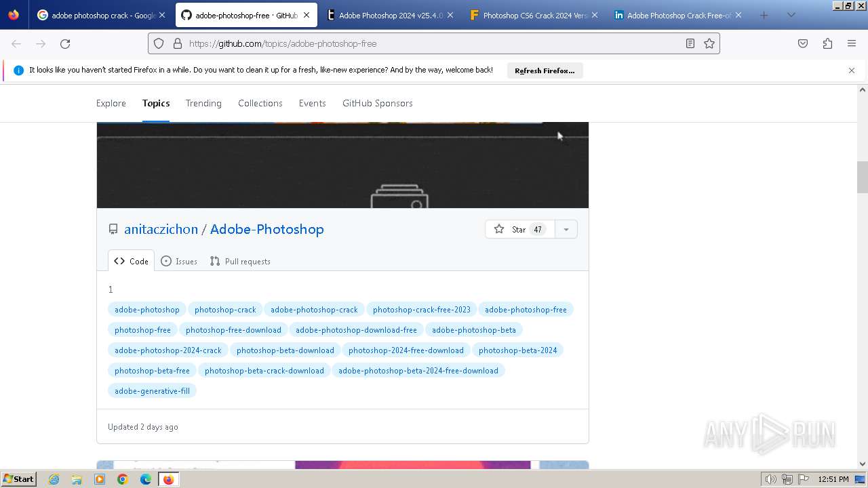Open the Explore navigation link
This screenshot has height=488, width=868.
[111, 103]
